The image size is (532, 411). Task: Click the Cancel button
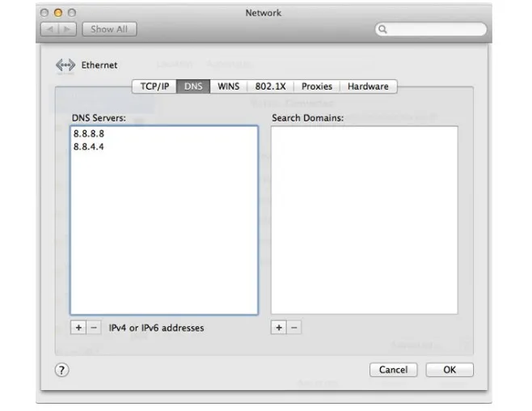click(x=393, y=370)
